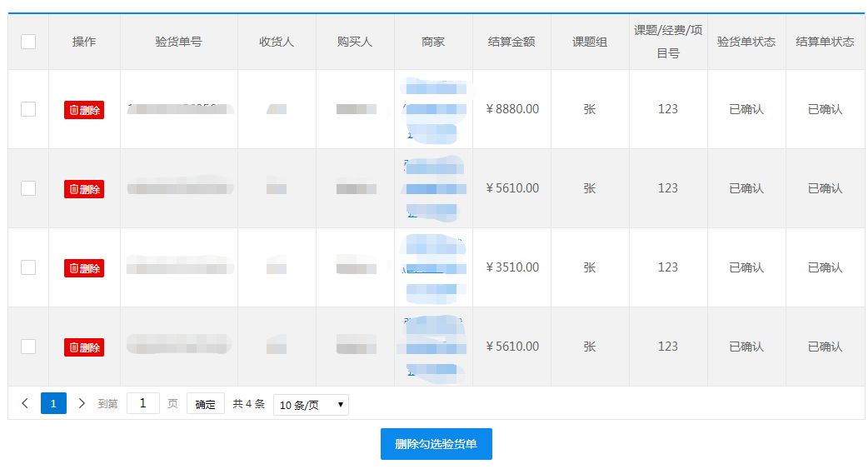
Task: Click 删除勾选验货单 button
Action: pos(436,444)
